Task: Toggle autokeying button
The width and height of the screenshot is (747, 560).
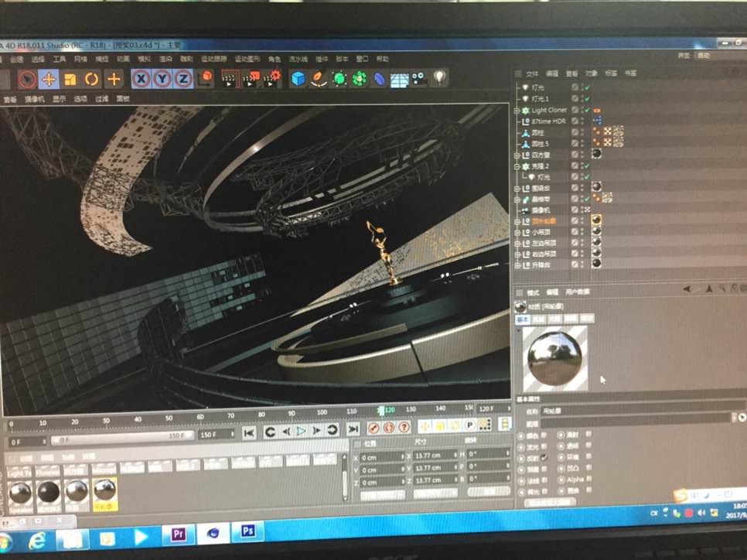Action: [389, 428]
